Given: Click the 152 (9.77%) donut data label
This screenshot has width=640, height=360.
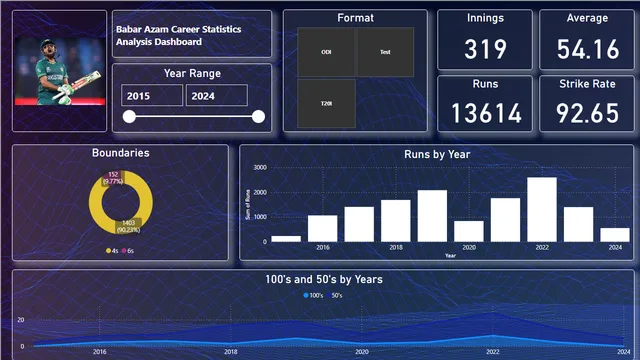Looking at the screenshot, I should (113, 178).
